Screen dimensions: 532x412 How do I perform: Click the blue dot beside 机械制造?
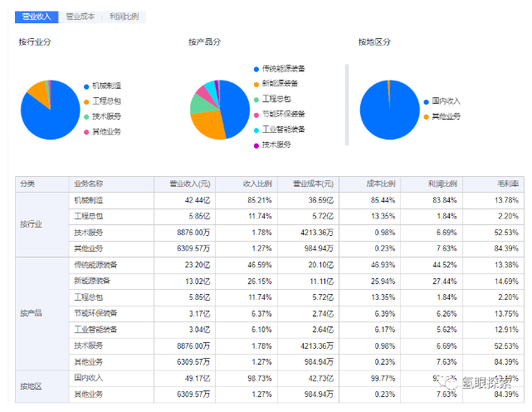tap(86, 86)
